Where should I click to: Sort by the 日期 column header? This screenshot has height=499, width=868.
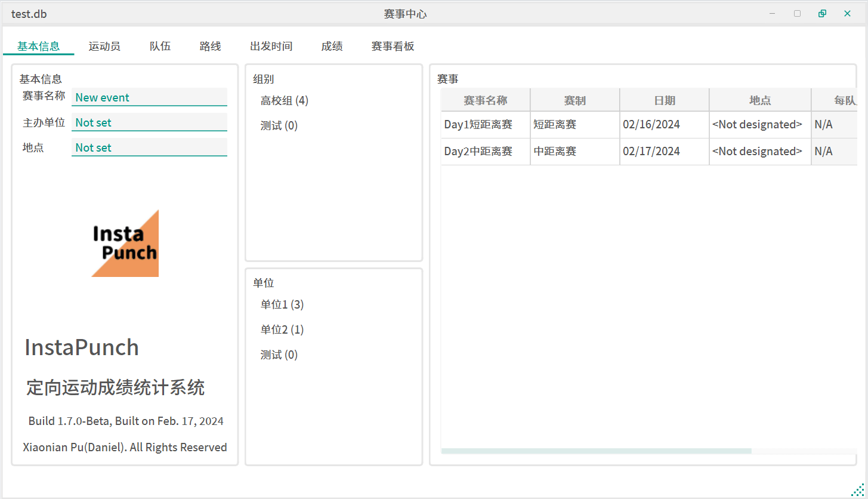pyautogui.click(x=664, y=100)
